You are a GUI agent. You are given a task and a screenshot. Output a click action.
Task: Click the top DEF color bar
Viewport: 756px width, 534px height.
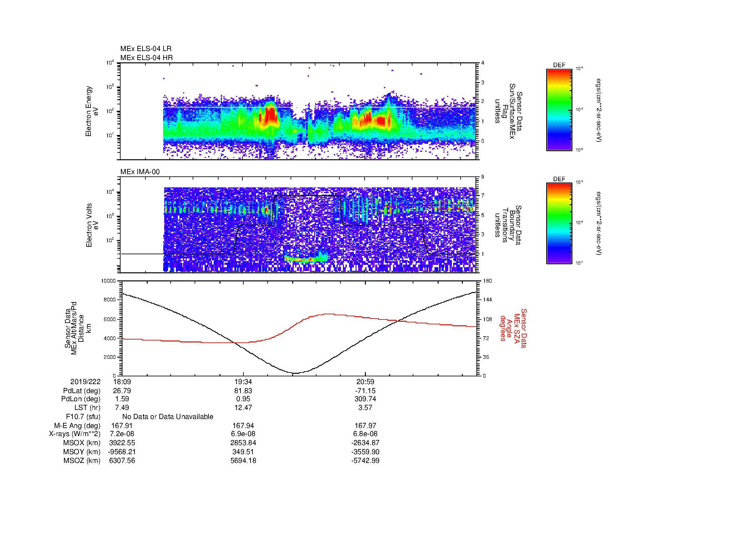tap(559, 110)
